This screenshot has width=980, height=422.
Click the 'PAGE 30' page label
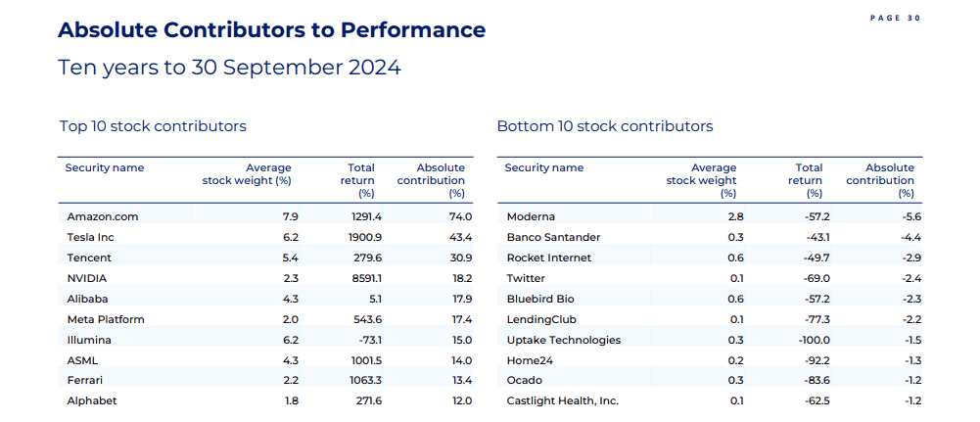click(895, 18)
